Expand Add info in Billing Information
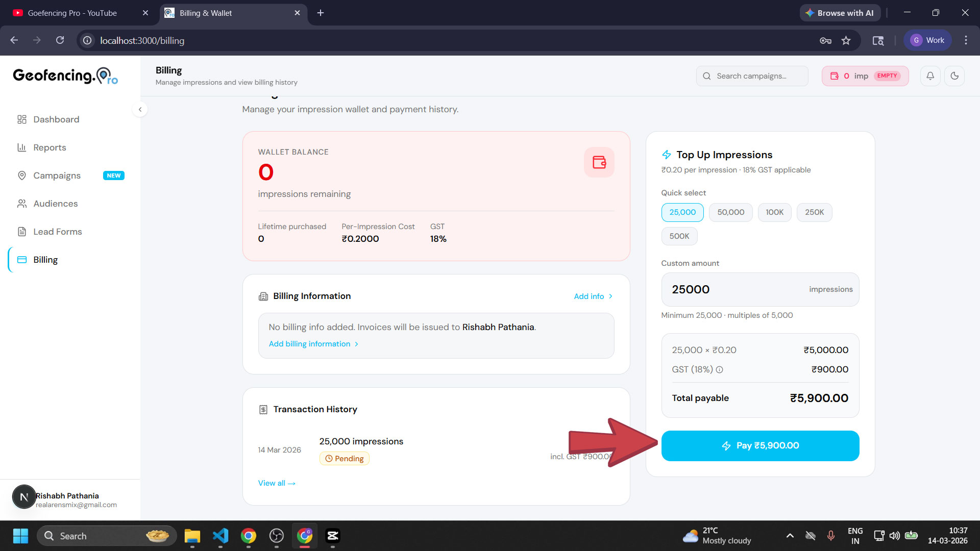This screenshot has height=551, width=980. point(592,296)
